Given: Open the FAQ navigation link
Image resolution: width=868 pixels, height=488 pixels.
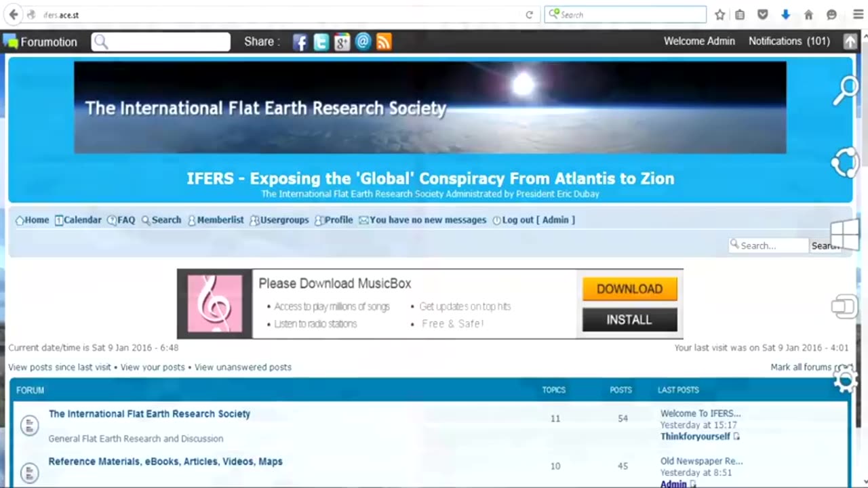Looking at the screenshot, I should pyautogui.click(x=121, y=220).
